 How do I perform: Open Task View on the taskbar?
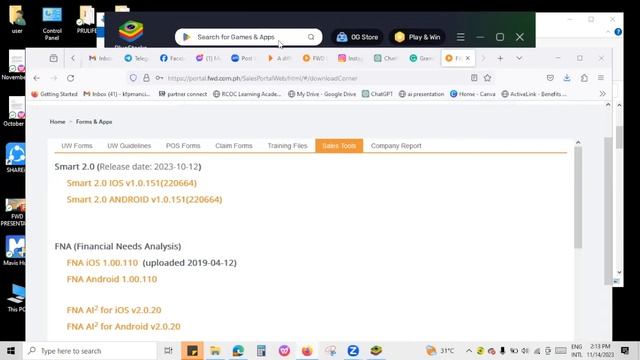click(168, 351)
